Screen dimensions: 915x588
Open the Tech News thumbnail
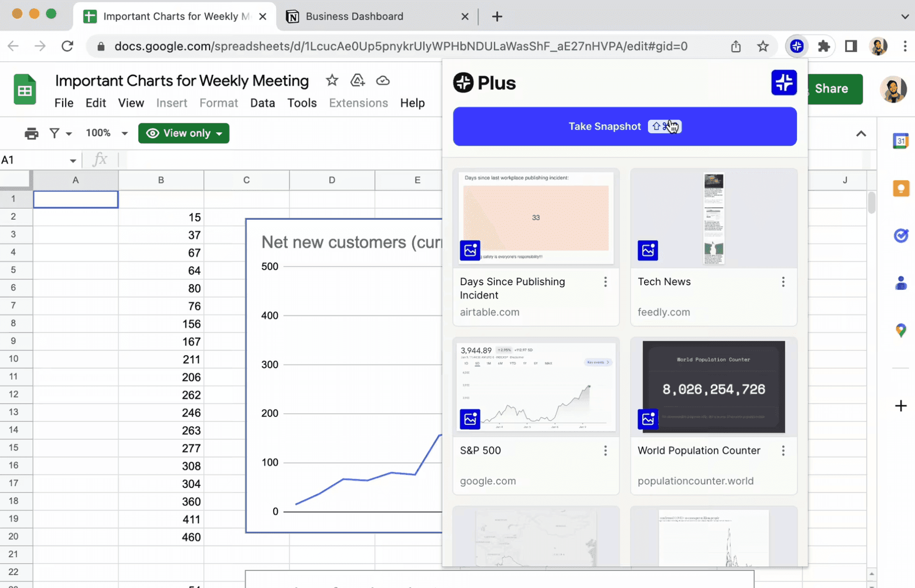point(713,218)
